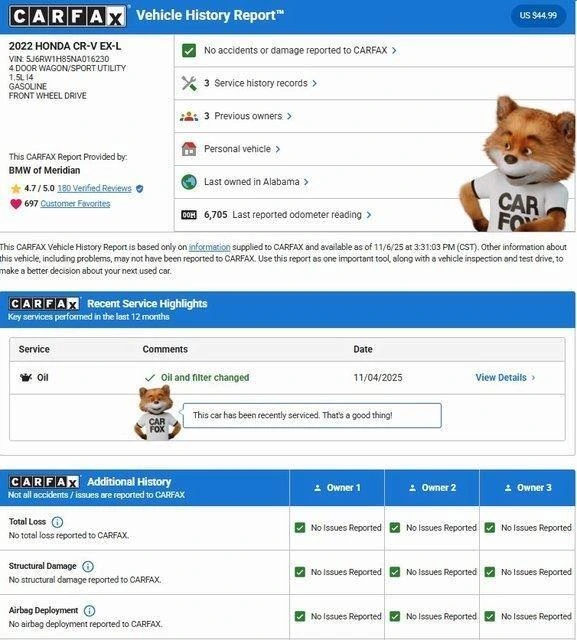Image resolution: width=577 pixels, height=640 pixels.
Task: Click the globe icon by Last owned
Action: click(x=189, y=182)
